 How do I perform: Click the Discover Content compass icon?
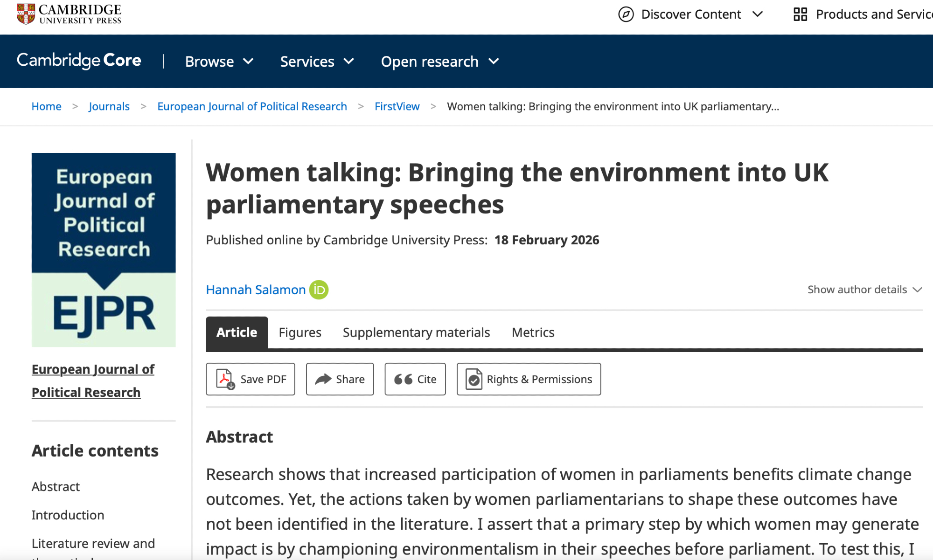(x=626, y=14)
